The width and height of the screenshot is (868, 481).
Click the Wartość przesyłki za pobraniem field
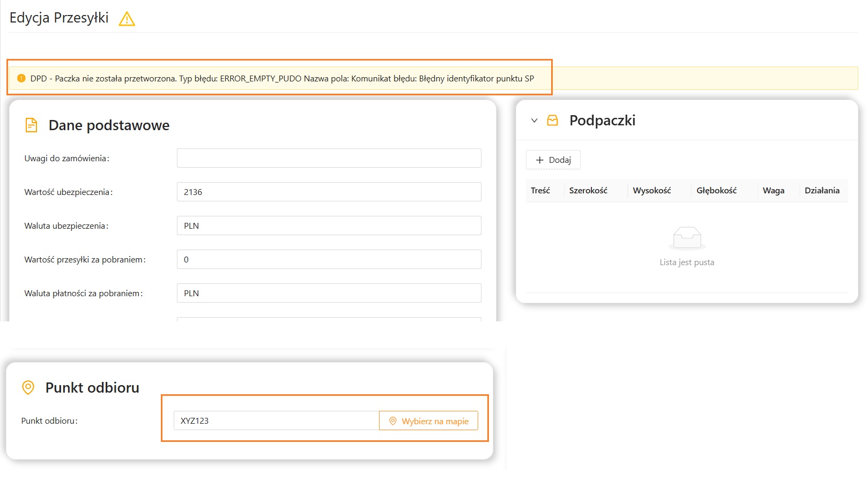(x=329, y=259)
